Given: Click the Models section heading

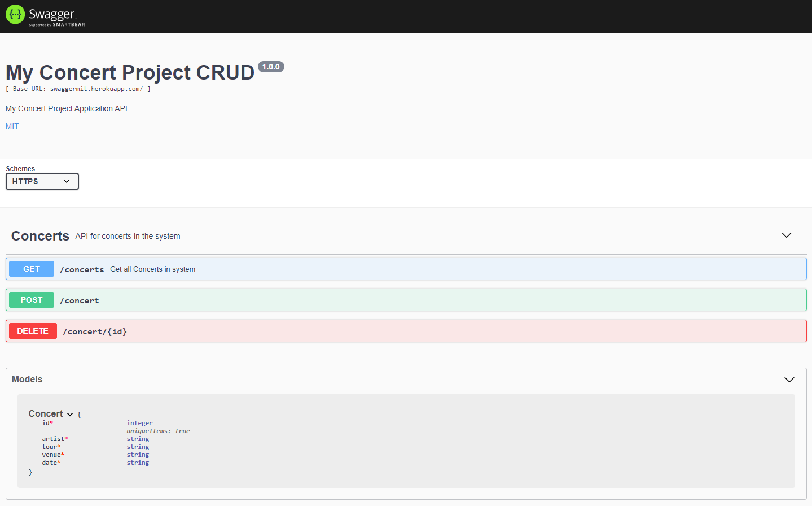Looking at the screenshot, I should (x=27, y=379).
